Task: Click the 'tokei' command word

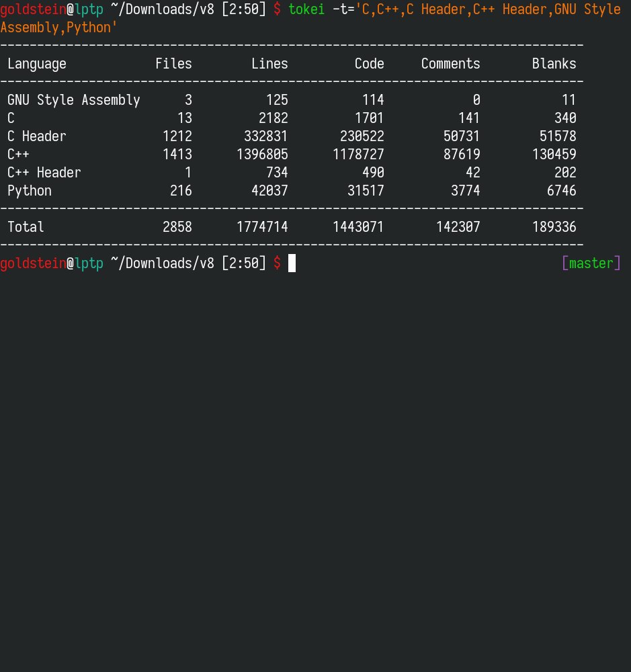Action: tap(306, 9)
